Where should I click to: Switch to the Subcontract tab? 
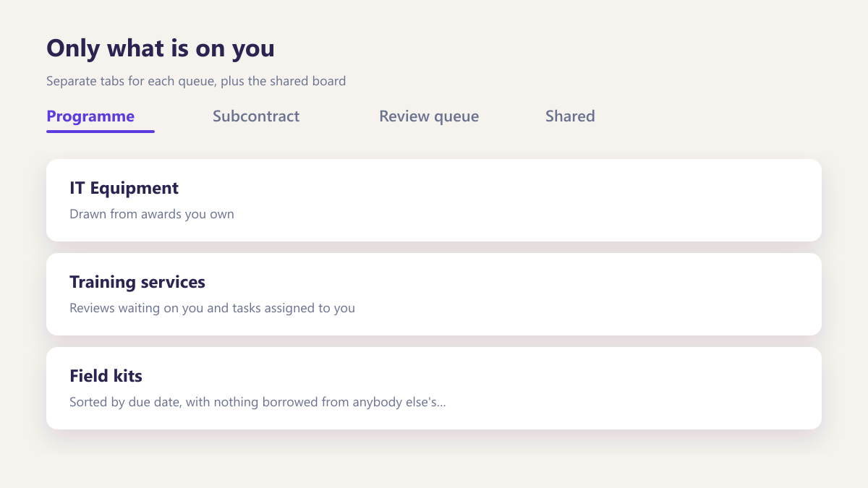256,116
